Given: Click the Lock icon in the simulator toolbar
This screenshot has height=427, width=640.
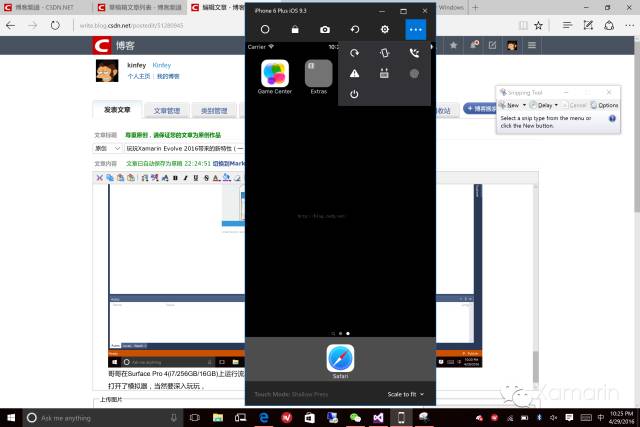Looking at the screenshot, I should (295, 29).
